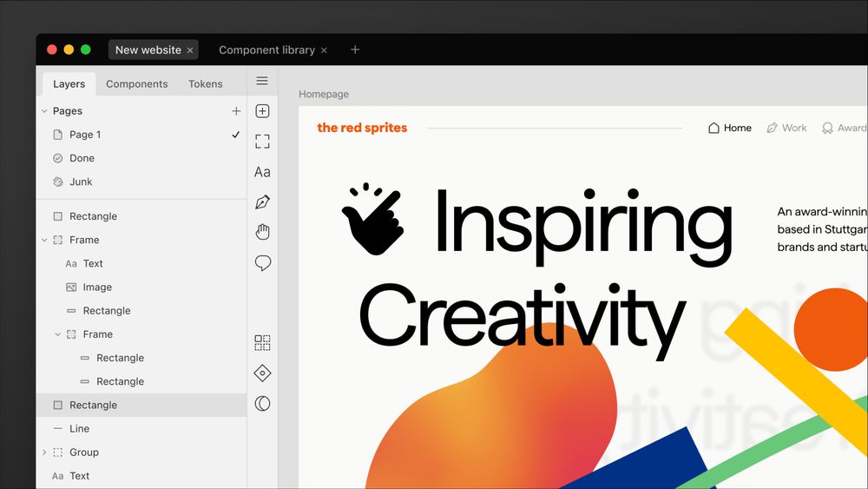The width and height of the screenshot is (868, 489).
Task: Open a new tab with plus button
Action: 355,50
